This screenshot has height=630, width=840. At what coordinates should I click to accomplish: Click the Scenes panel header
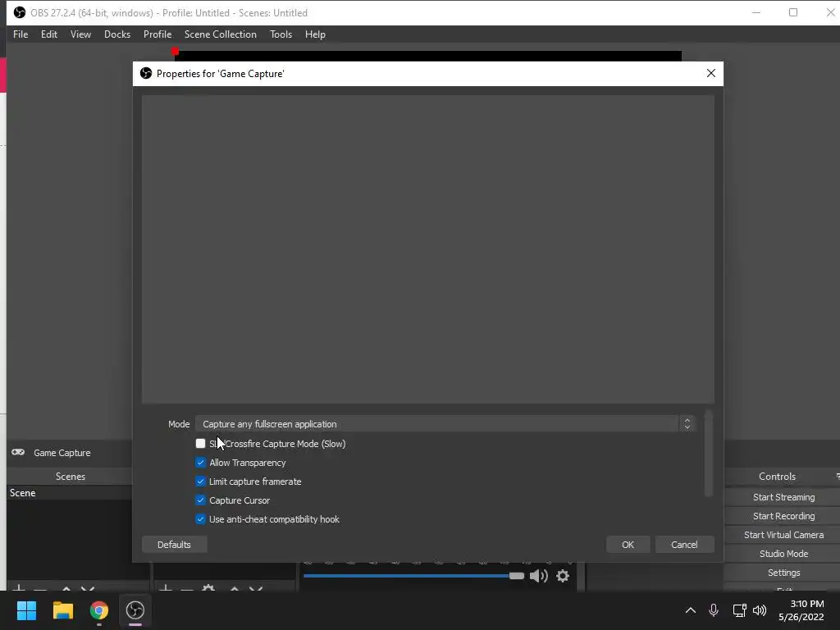(71, 477)
